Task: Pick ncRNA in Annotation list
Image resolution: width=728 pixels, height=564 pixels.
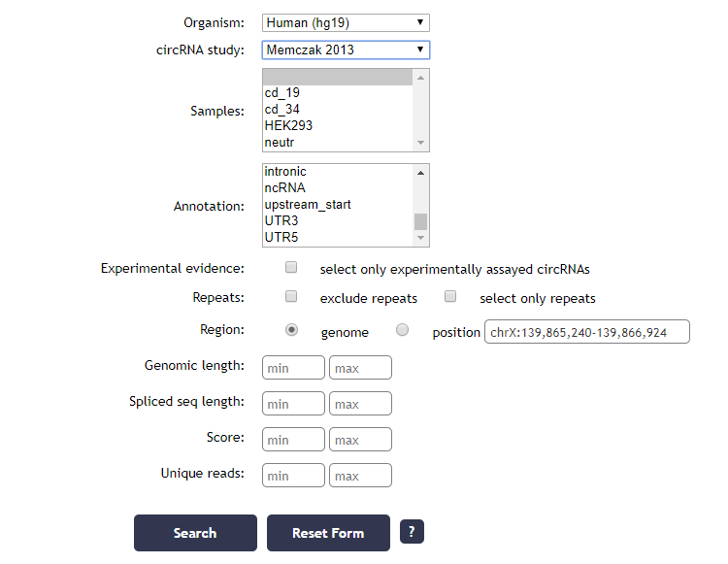Action: coord(285,188)
